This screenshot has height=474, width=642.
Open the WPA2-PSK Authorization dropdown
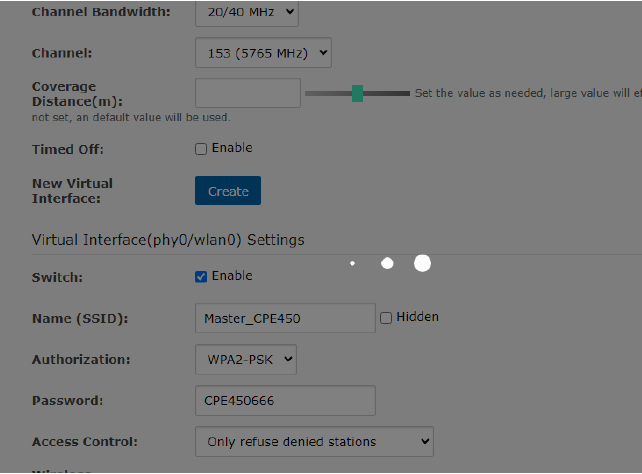[245, 359]
